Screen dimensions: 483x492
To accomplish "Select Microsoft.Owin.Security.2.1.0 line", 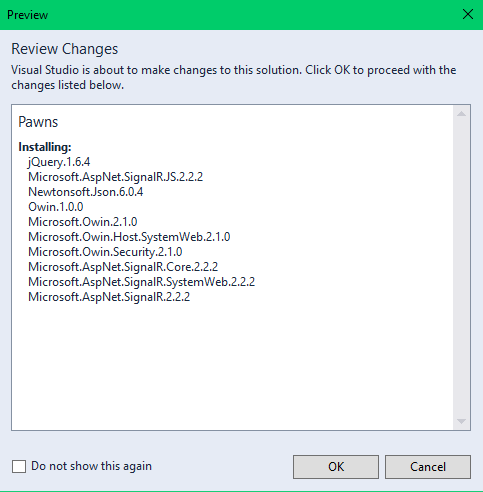I will point(105,252).
